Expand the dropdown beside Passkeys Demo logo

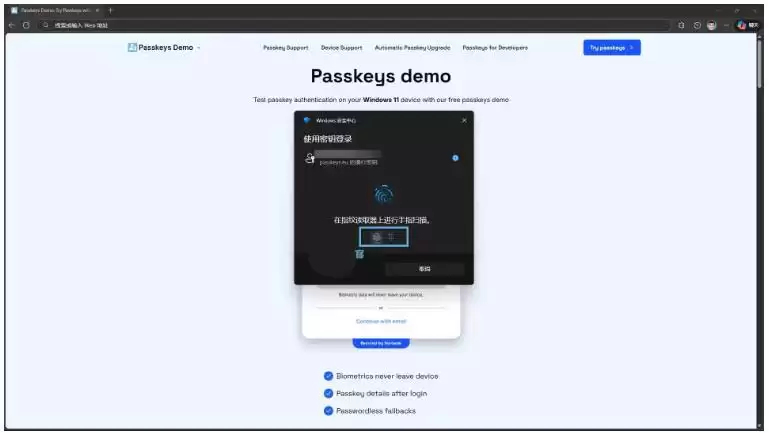(x=199, y=48)
